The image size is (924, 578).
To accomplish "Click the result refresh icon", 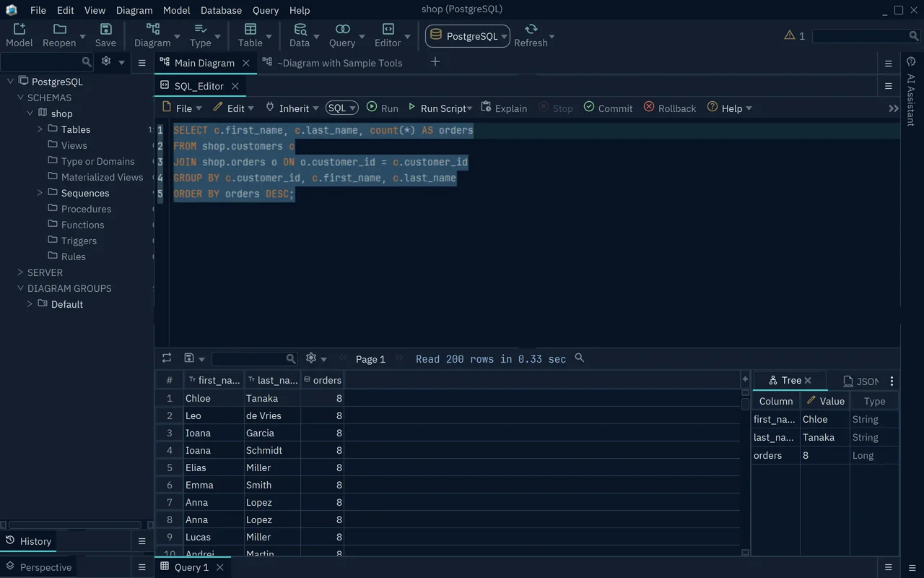I will point(167,358).
